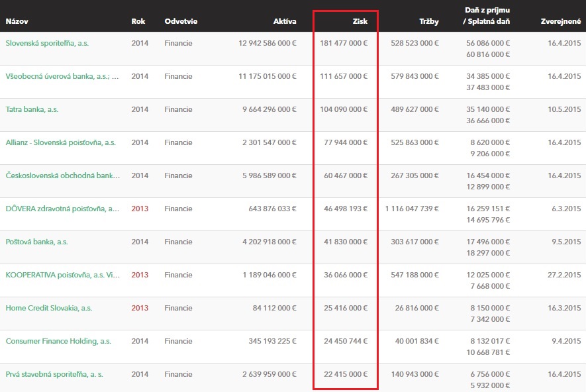
Task: Sort table by Zisk column header
Action: pyautogui.click(x=360, y=21)
